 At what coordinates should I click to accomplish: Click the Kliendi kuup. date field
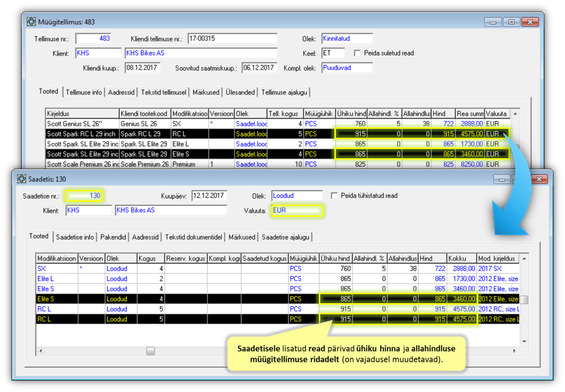tap(142, 68)
